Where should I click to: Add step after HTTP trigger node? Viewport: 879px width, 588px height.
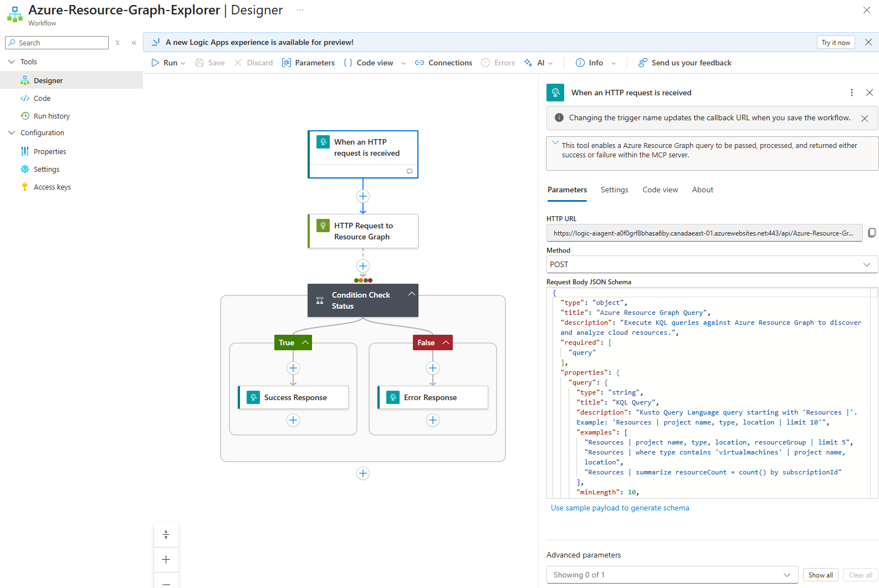(363, 196)
